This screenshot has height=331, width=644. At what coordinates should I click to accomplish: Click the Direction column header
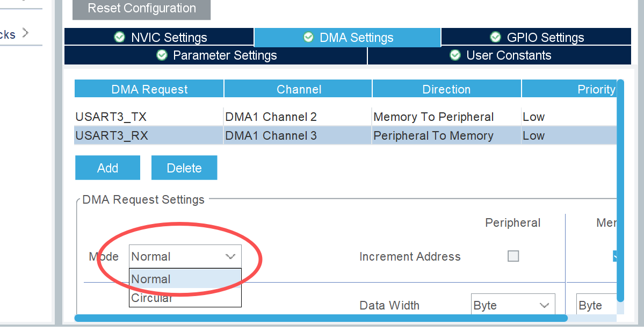(446, 89)
